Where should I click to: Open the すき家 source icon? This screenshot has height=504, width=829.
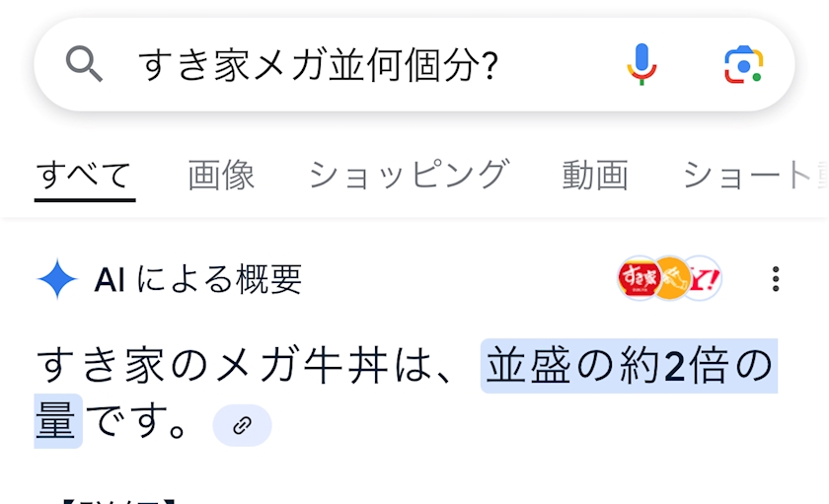(x=638, y=280)
